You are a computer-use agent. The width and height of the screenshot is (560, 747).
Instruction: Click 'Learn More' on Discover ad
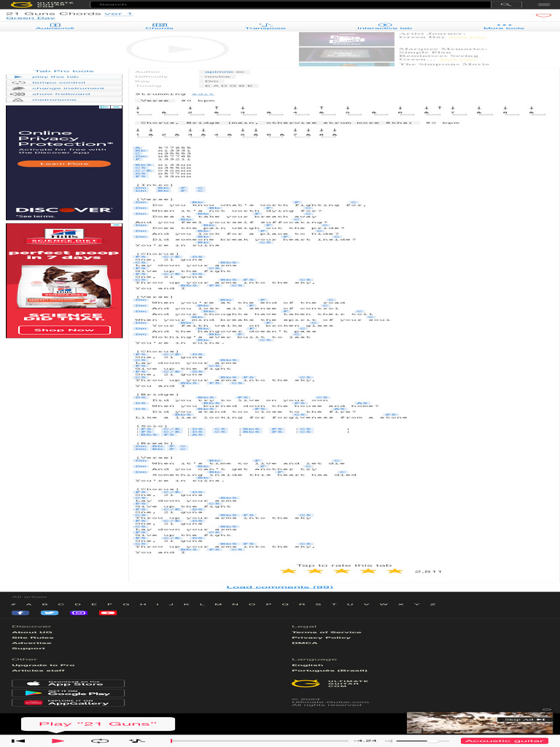[x=64, y=163]
